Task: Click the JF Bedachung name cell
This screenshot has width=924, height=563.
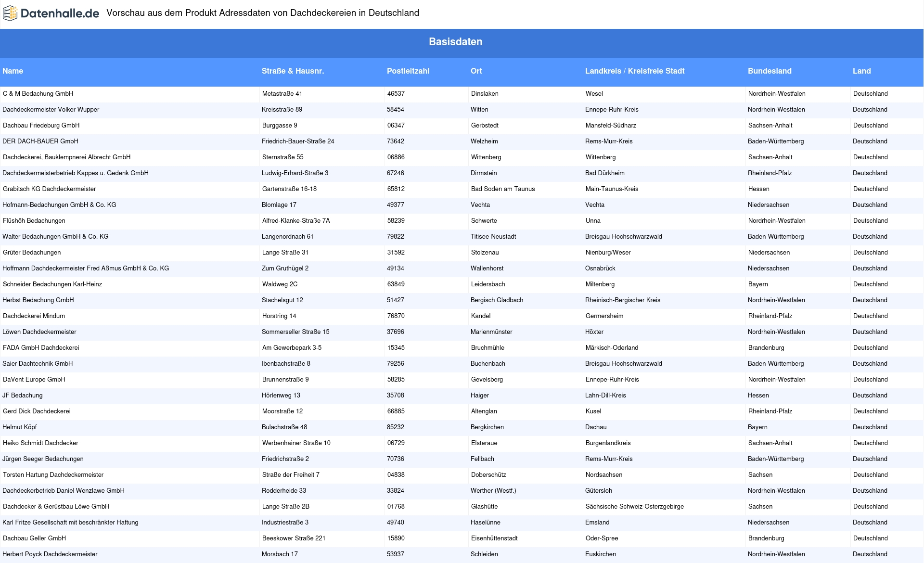Action: pyautogui.click(x=23, y=396)
